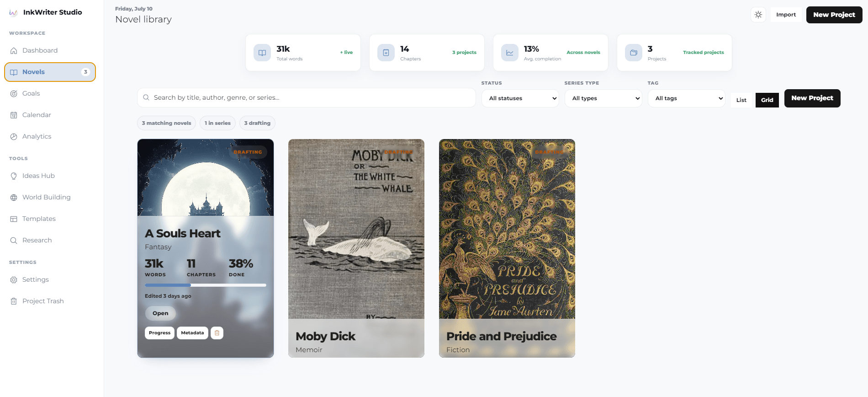This screenshot has height=397, width=868.
Task: Click Progress on A Souls Heart card
Action: click(159, 333)
